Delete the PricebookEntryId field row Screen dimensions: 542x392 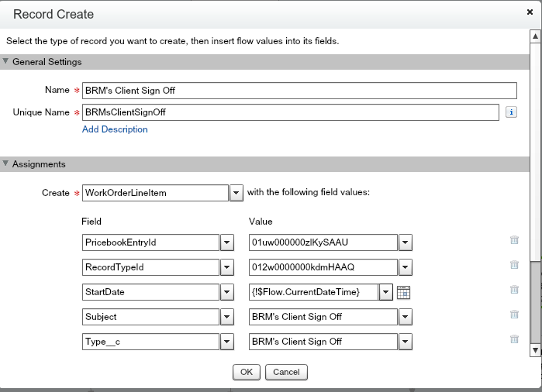click(x=514, y=240)
